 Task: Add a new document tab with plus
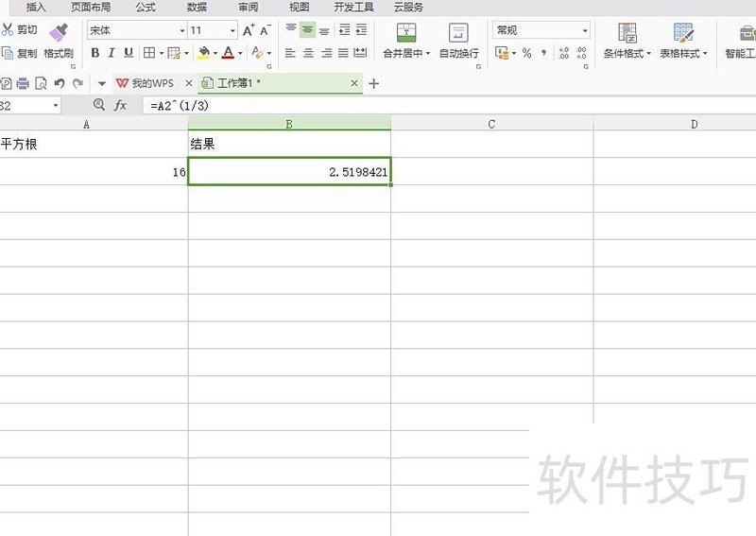pyautogui.click(x=373, y=84)
